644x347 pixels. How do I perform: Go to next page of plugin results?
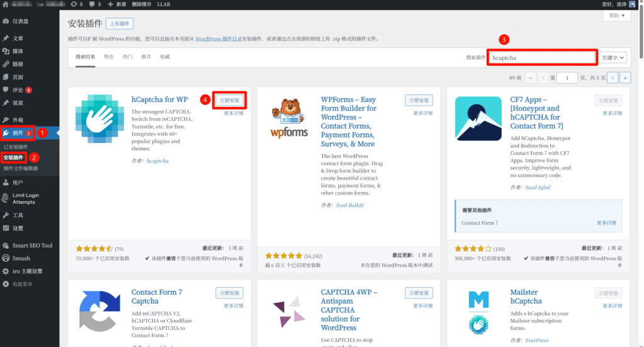pos(612,77)
